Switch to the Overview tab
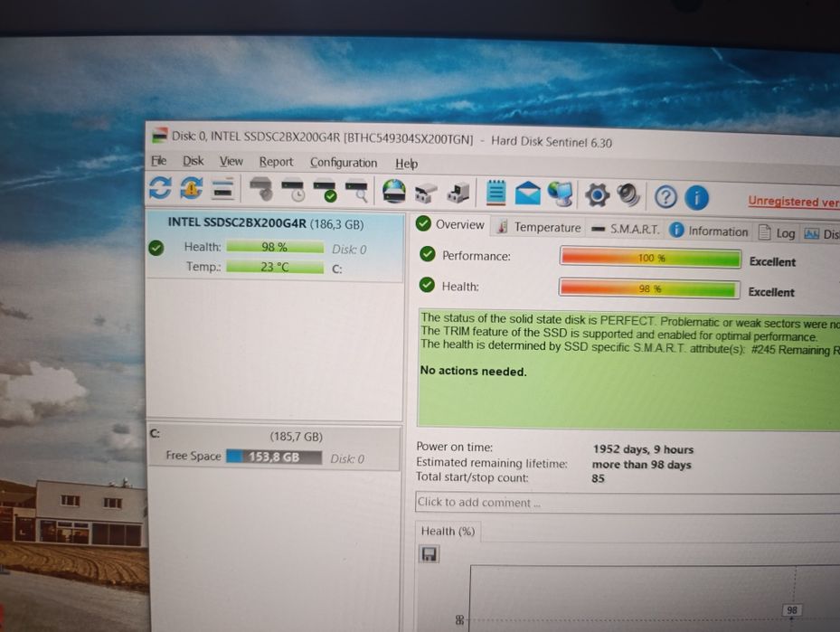This screenshot has width=840, height=632. tap(450, 224)
